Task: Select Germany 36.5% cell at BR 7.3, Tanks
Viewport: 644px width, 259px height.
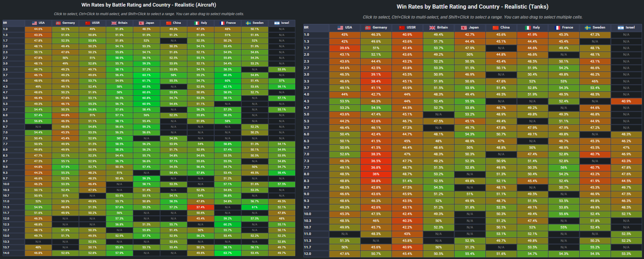Action: click(x=376, y=161)
